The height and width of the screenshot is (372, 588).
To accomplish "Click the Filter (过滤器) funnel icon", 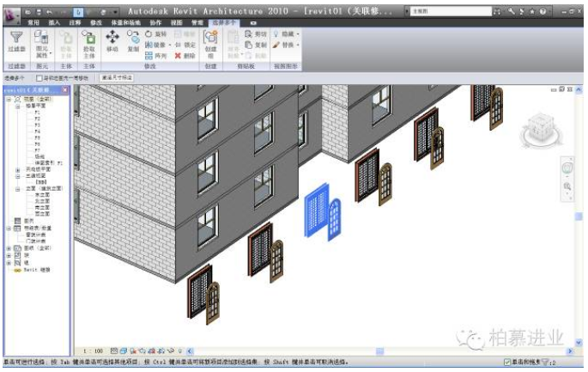I will [16, 40].
